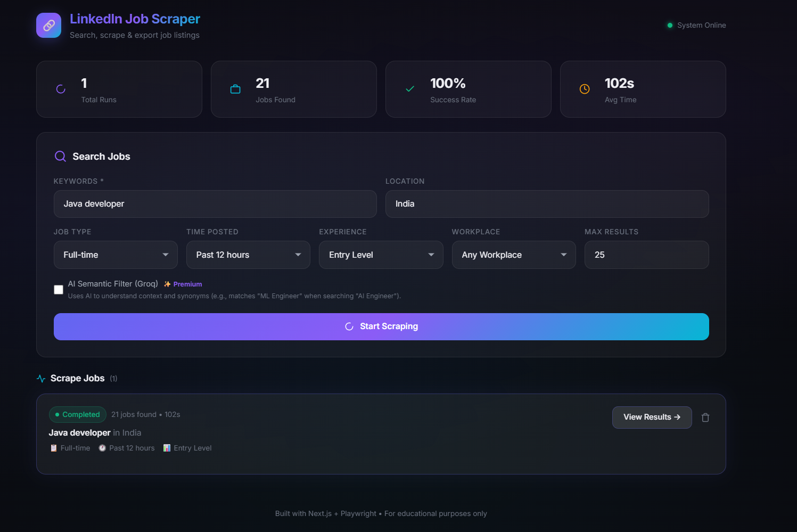797x532 pixels.
Task: Click the "21 jobs found • 102s" text
Action: point(146,414)
